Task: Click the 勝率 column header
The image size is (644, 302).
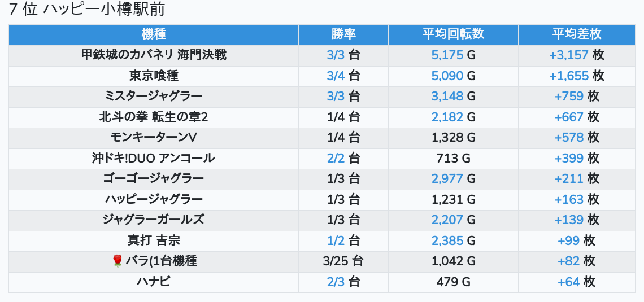Action: click(343, 34)
